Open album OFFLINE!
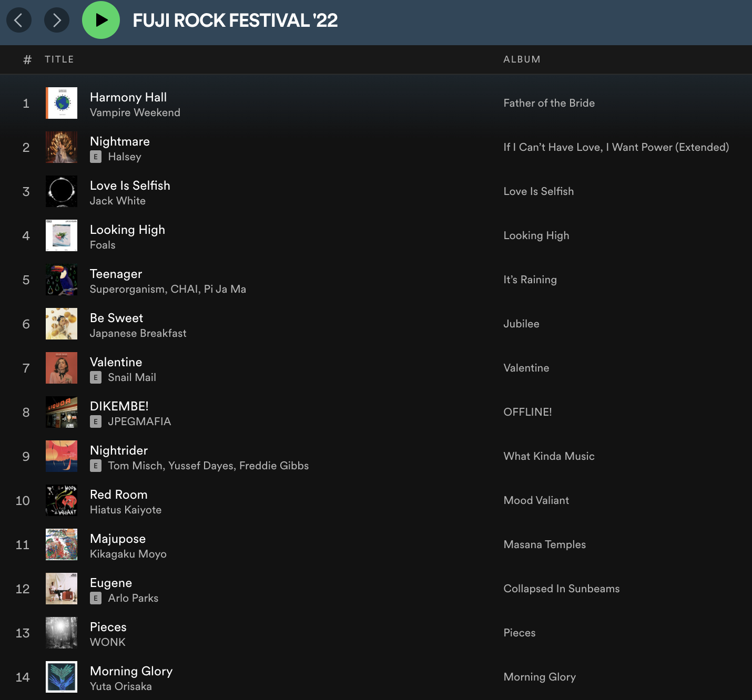Viewport: 752px width, 700px height. [x=527, y=412]
